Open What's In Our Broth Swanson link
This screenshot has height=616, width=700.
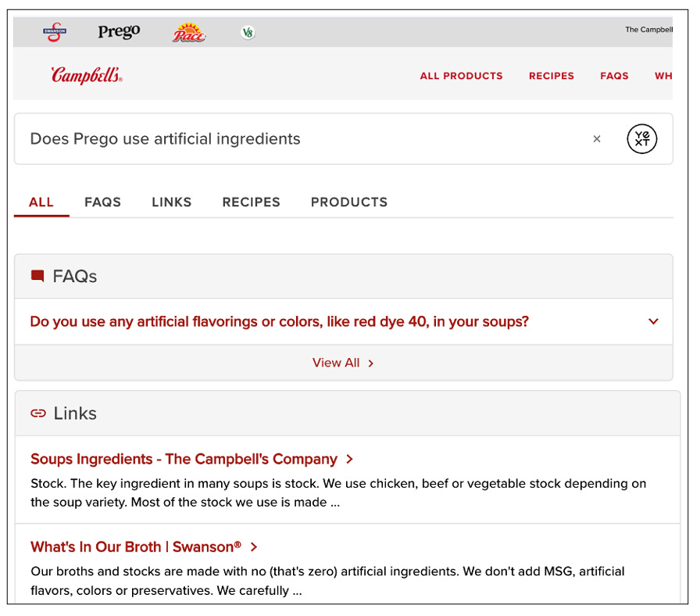[136, 546]
